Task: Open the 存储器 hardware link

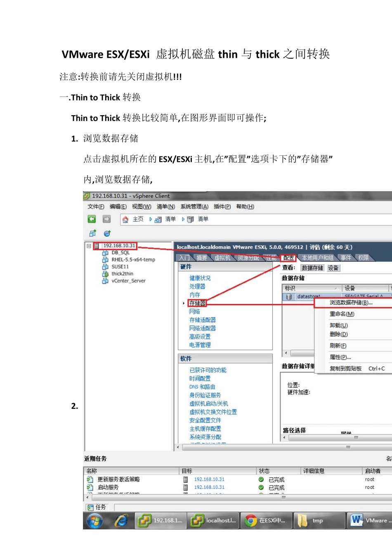Action: [x=197, y=303]
